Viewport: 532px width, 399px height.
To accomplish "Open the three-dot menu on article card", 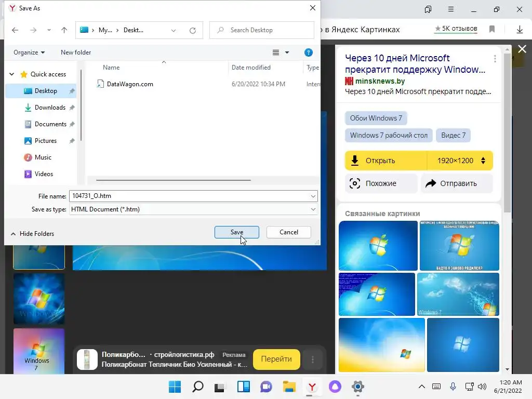I will tap(495, 59).
